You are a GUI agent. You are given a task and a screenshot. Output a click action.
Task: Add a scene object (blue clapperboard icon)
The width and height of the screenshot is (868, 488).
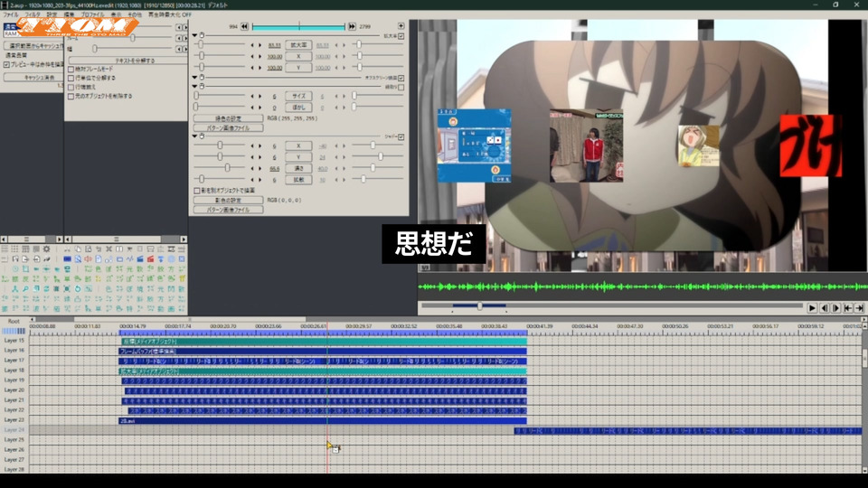[x=140, y=259]
